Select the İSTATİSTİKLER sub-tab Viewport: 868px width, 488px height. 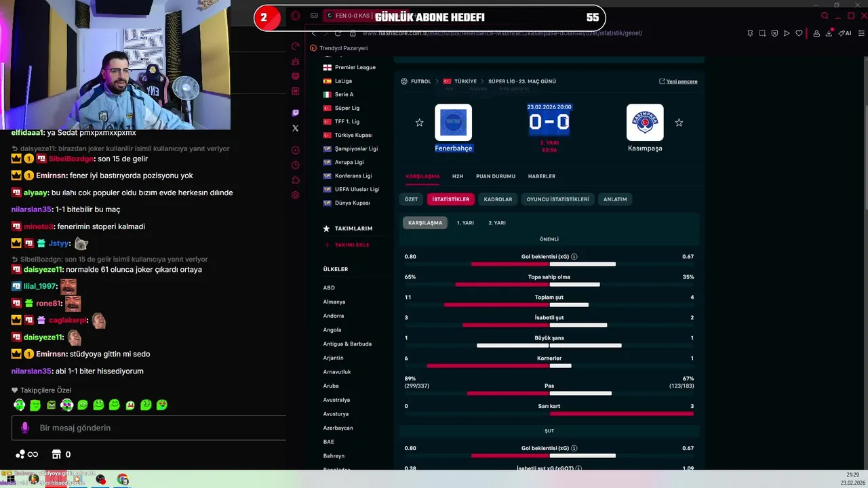451,199
